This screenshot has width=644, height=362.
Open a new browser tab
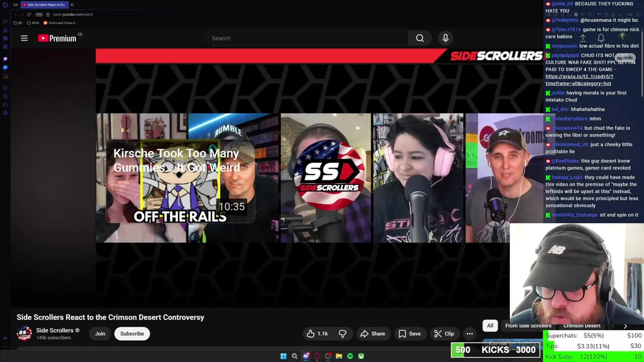pyautogui.click(x=72, y=5)
